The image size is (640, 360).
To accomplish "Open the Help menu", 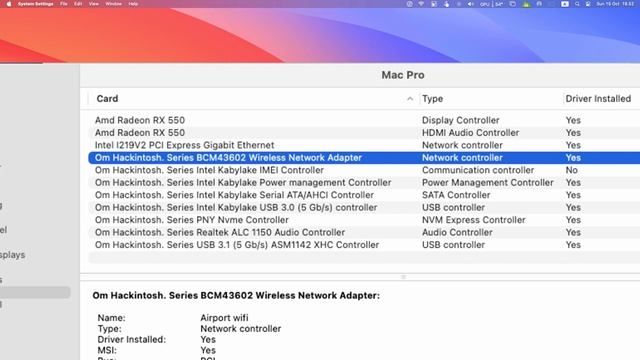I will click(x=133, y=4).
